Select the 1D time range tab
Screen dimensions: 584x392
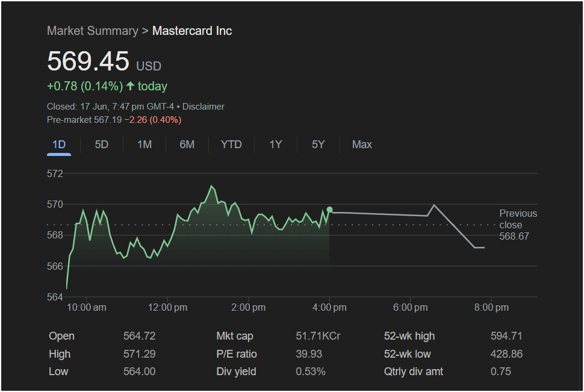click(59, 145)
